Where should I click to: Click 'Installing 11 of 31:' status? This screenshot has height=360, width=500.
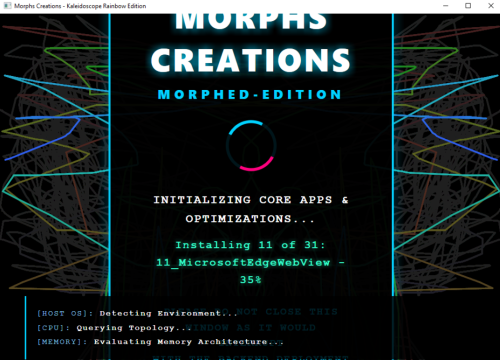point(250,245)
